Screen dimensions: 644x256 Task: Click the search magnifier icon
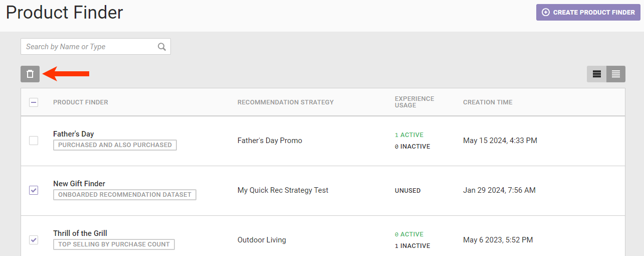click(162, 47)
